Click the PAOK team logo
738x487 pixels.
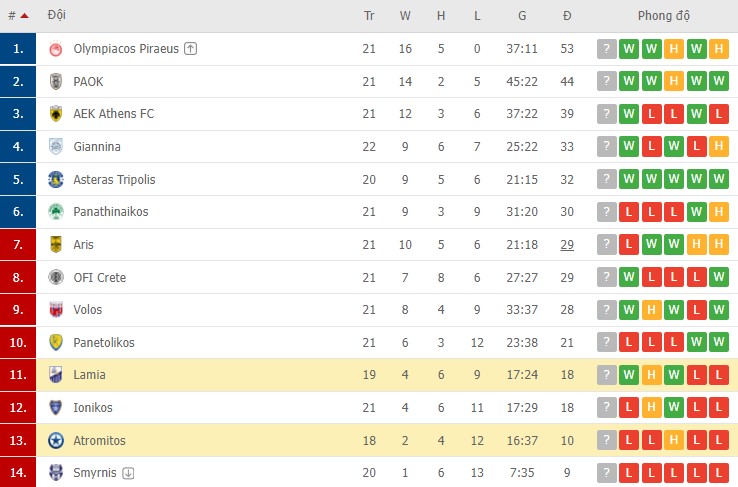click(56, 82)
